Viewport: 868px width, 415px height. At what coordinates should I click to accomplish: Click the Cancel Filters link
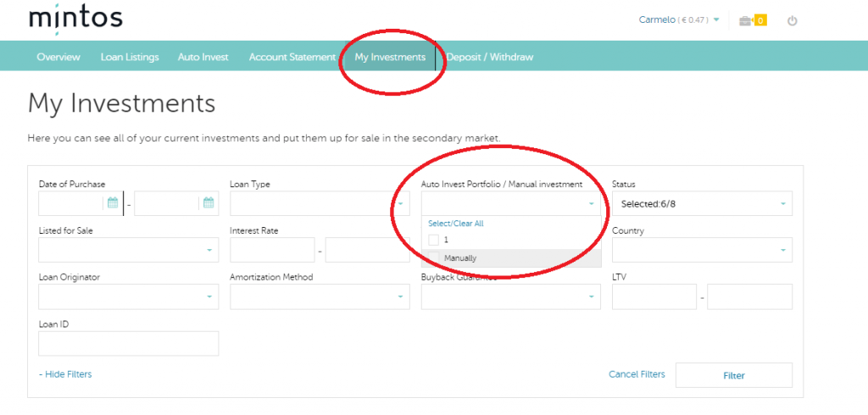pyautogui.click(x=637, y=374)
